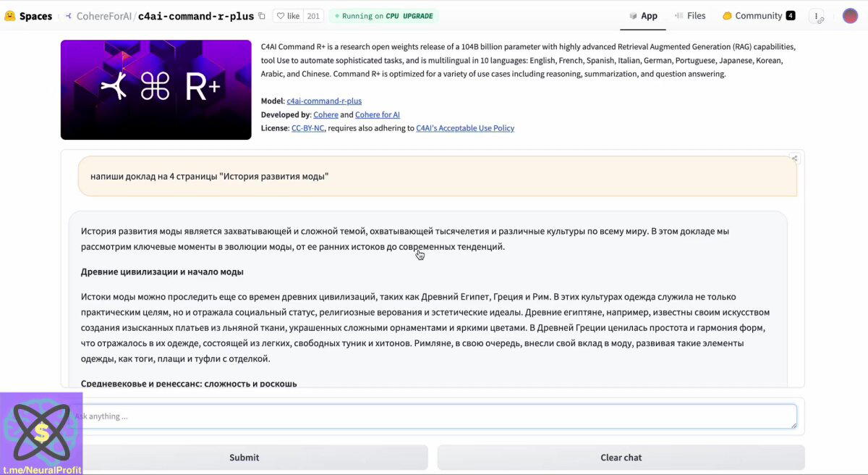Open the three-dots options menu in header
This screenshot has height=475, width=868.
point(817,16)
